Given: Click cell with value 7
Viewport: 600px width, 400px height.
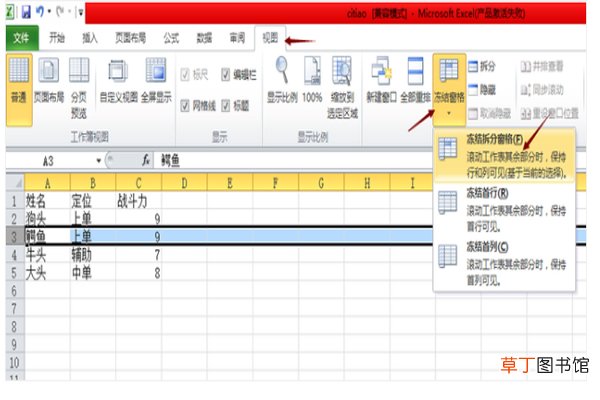Looking at the screenshot, I should [139, 255].
